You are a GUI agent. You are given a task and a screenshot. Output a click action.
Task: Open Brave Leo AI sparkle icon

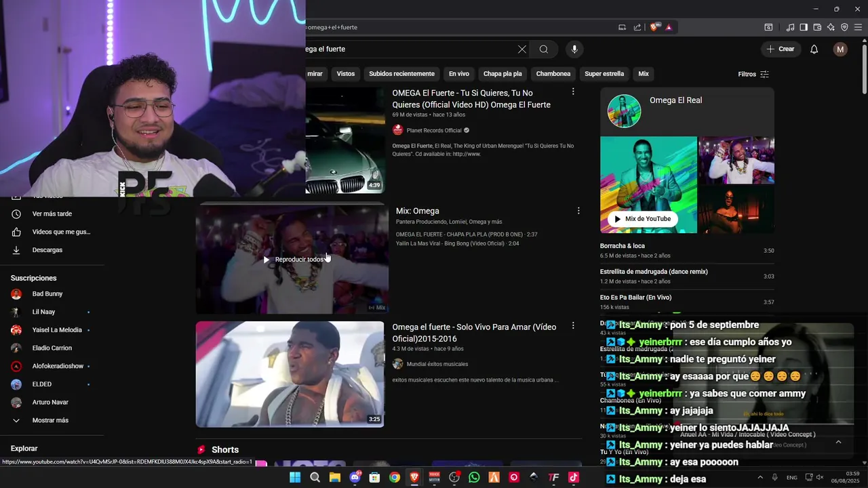[831, 27]
